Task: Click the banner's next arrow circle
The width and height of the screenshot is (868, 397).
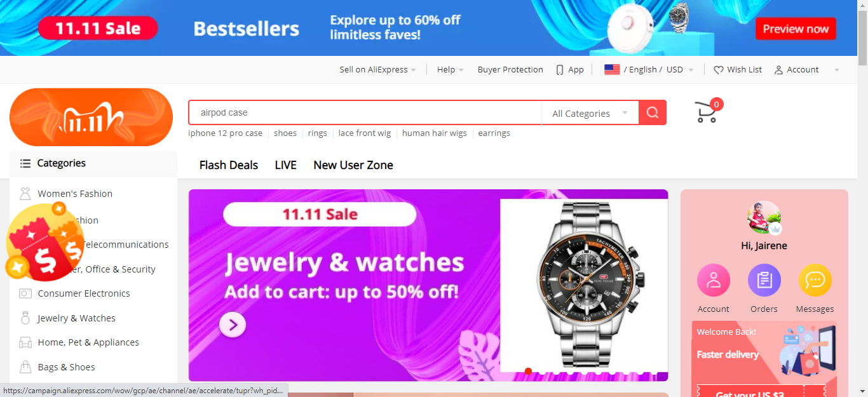Action: (233, 325)
